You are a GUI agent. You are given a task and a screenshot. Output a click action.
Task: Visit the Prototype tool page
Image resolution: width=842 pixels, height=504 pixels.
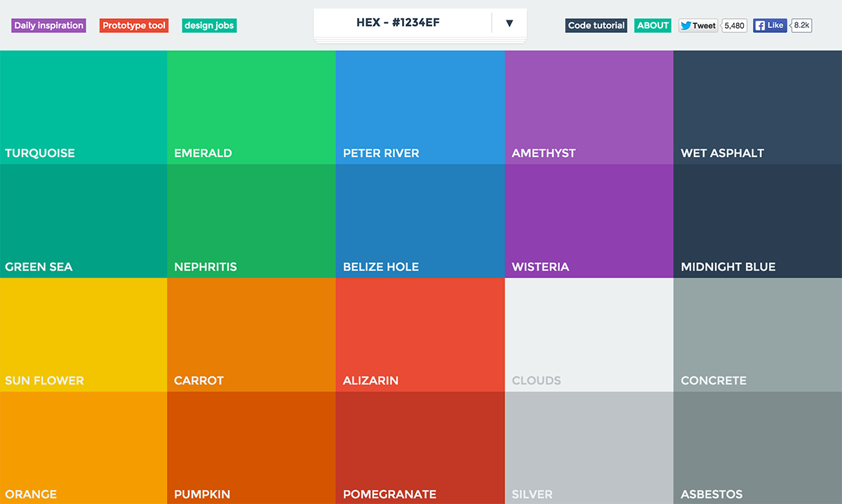tap(133, 25)
